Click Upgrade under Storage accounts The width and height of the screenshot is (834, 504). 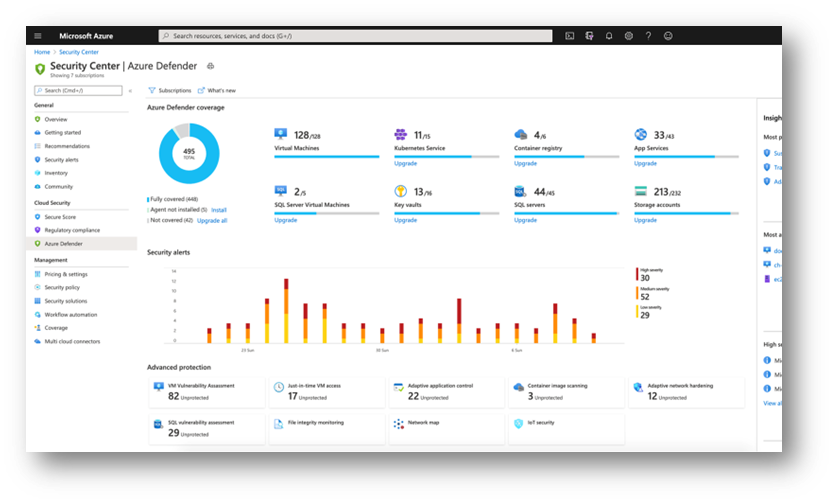point(645,220)
